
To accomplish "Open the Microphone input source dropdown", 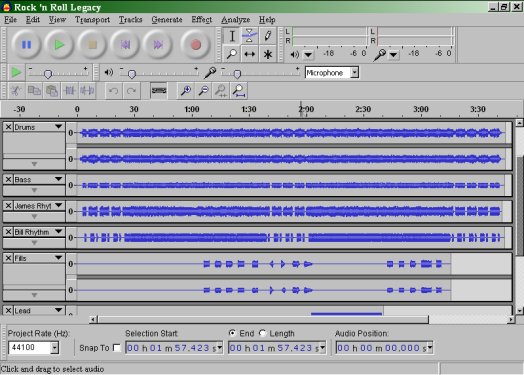I will pos(355,72).
